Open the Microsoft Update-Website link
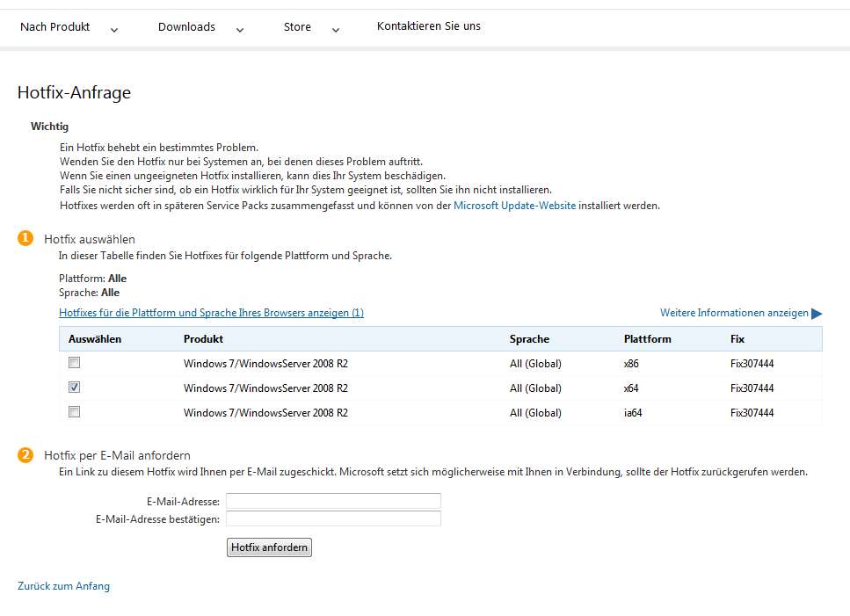 (514, 206)
